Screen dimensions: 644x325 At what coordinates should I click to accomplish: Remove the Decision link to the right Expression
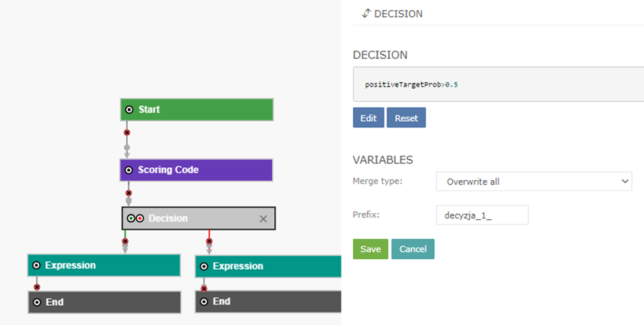pyautogui.click(x=209, y=241)
